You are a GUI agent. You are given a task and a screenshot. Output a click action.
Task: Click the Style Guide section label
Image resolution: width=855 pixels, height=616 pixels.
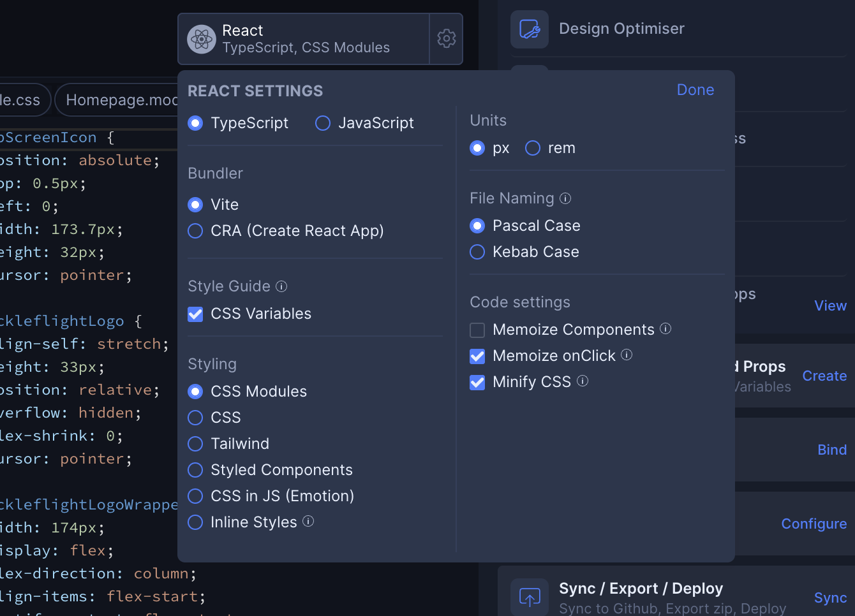[x=229, y=286]
